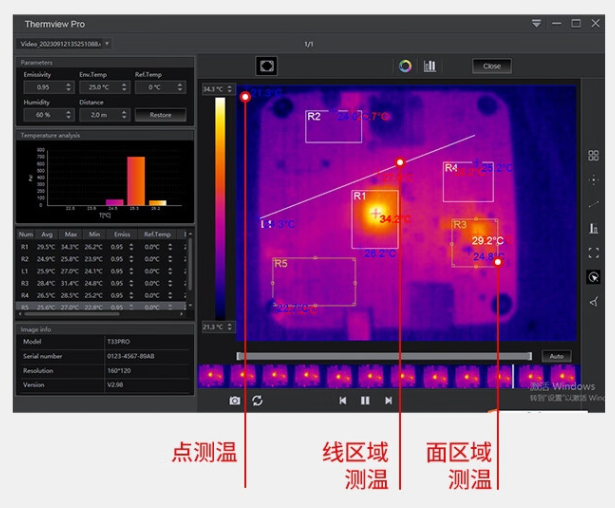615x508 pixels.
Task: Open the histogram chart icon in top toolbar
Action: click(430, 66)
